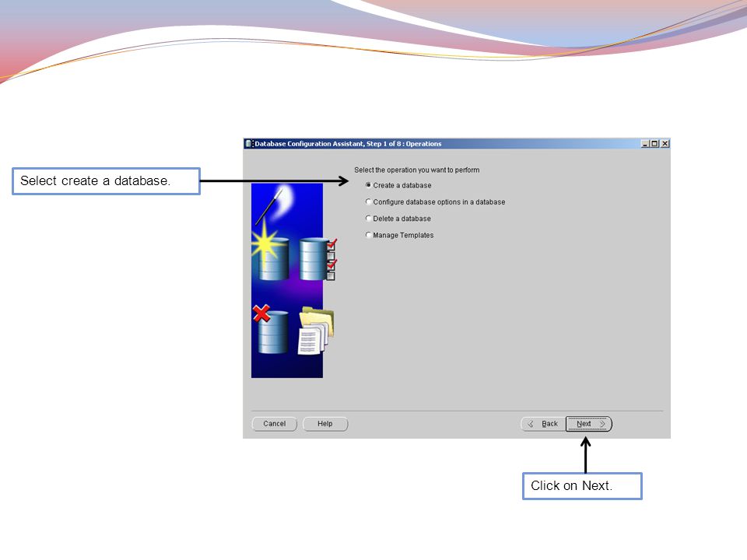Click the 'Select the operation you want to perform' text

click(x=417, y=170)
